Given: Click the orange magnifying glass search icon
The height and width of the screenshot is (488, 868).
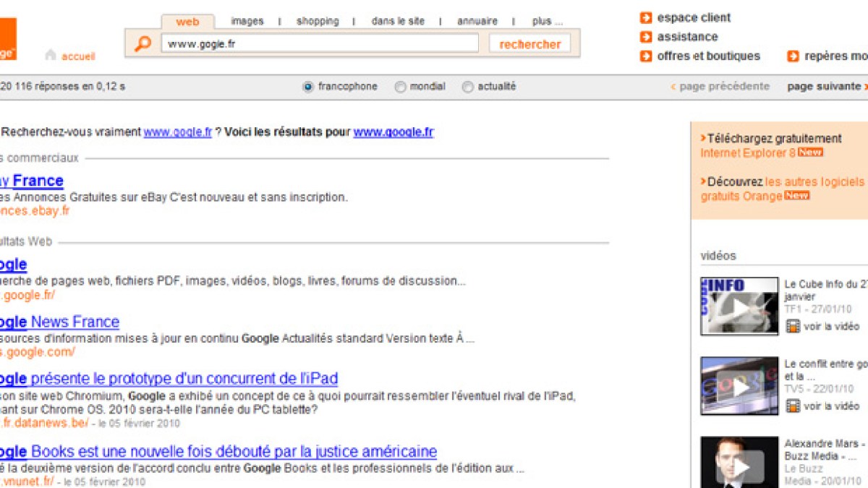Looking at the screenshot, I should [142, 43].
